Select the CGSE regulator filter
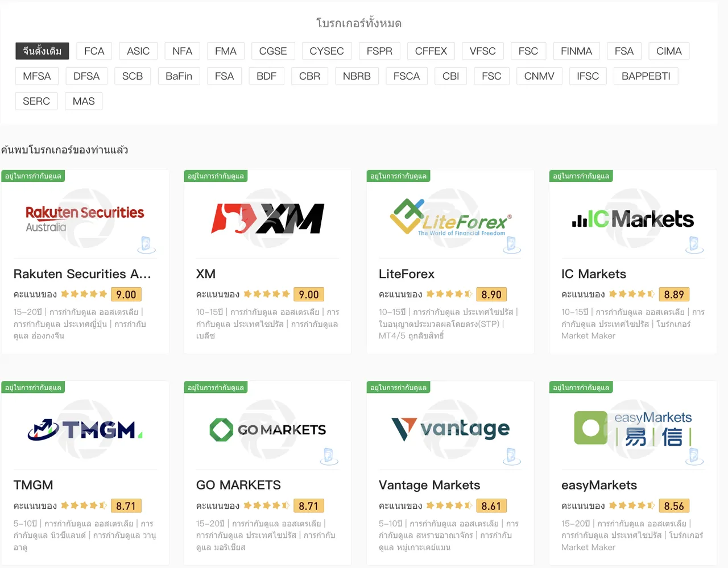The height and width of the screenshot is (568, 728). 273,51
